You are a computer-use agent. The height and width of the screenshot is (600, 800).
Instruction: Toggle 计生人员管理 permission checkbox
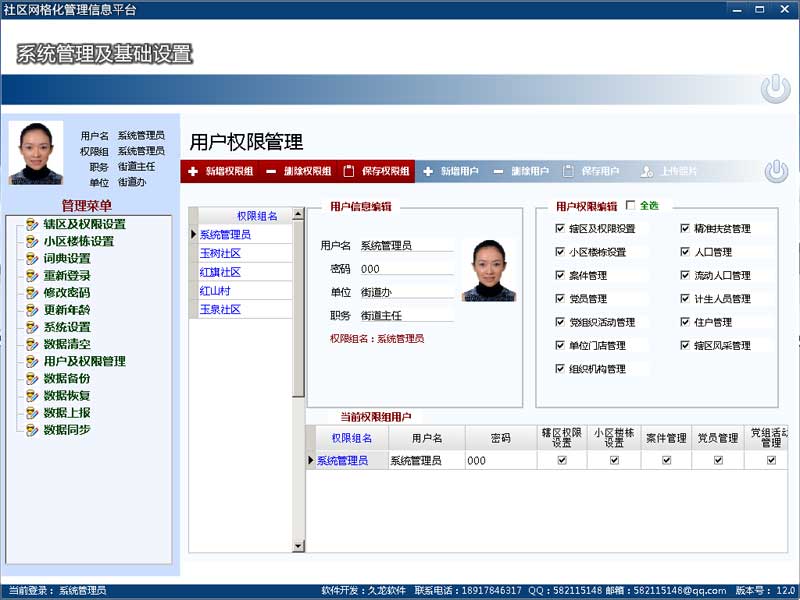tap(685, 298)
